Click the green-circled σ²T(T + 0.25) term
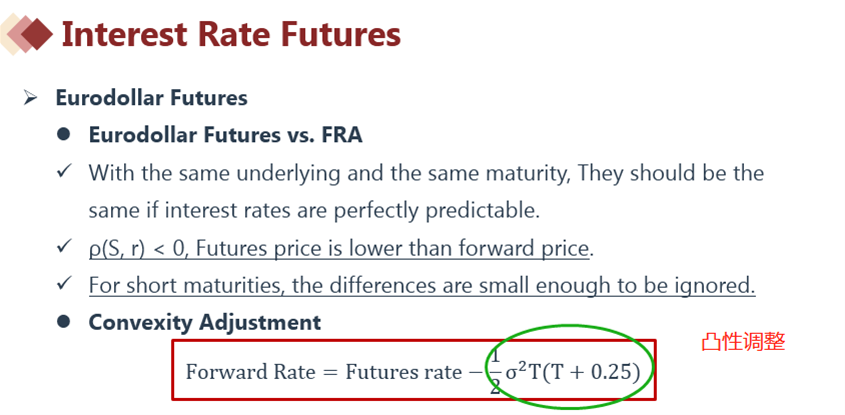The width and height of the screenshot is (845, 415). point(572,372)
